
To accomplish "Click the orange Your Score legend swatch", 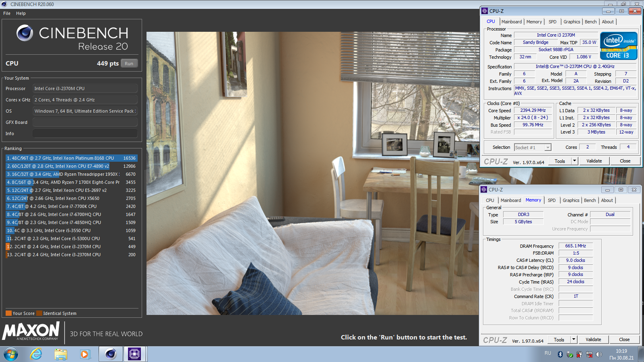I will (x=8, y=313).
